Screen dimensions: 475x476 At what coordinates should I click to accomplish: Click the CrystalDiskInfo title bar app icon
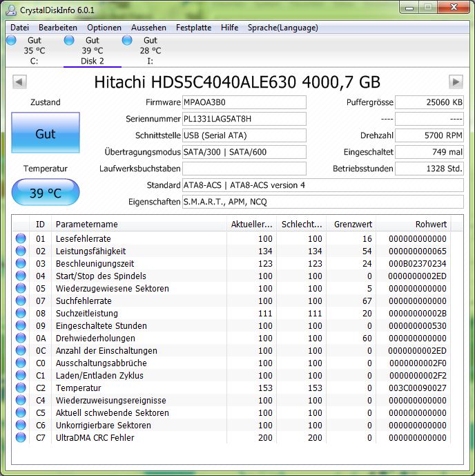point(11,10)
